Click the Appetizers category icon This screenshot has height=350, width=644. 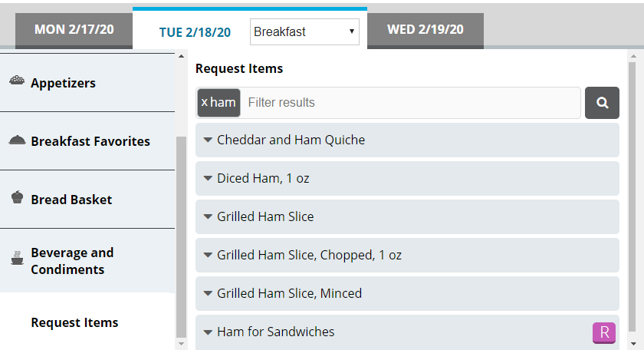pyautogui.click(x=16, y=81)
